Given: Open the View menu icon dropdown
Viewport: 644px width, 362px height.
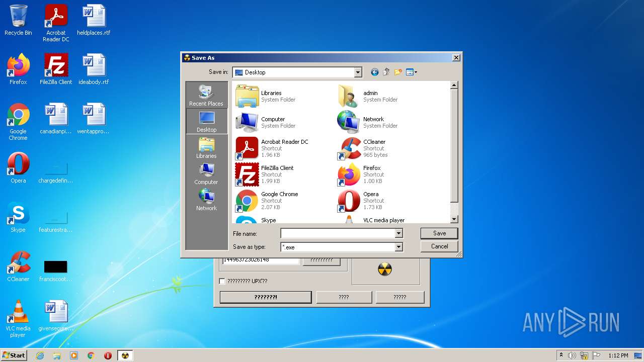Looking at the screenshot, I should click(x=412, y=72).
